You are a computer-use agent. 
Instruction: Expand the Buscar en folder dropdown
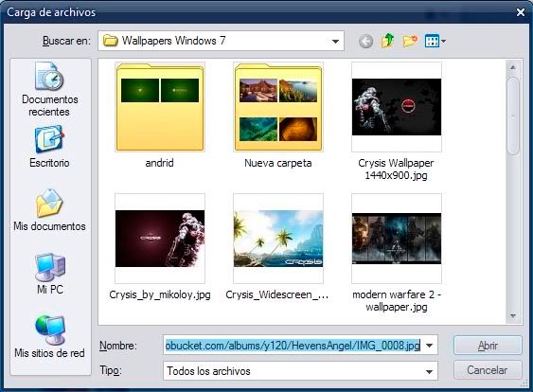[335, 42]
